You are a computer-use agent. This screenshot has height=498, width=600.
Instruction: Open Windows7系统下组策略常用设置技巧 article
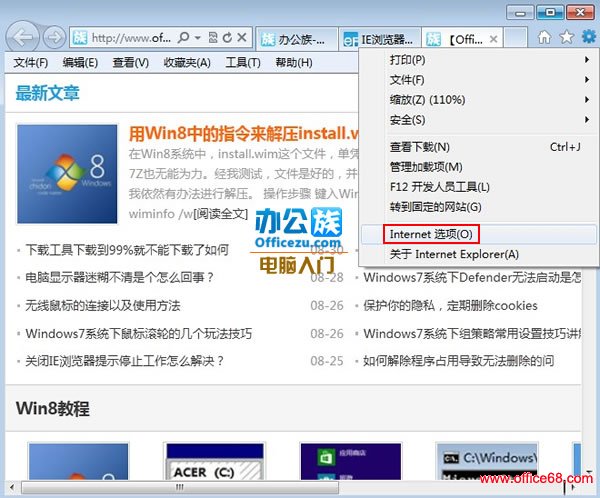472,333
